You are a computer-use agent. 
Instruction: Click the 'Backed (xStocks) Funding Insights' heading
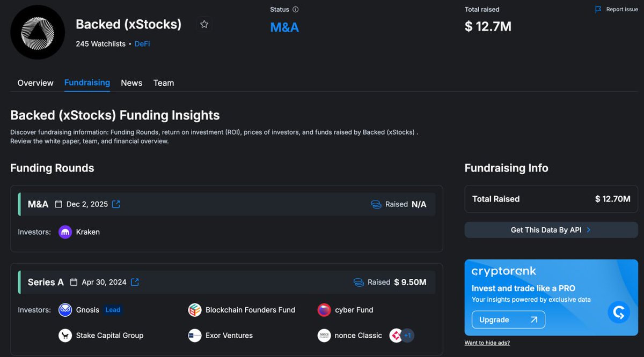[115, 115]
